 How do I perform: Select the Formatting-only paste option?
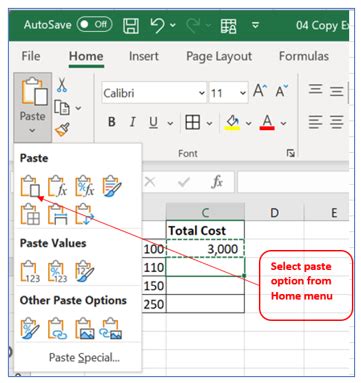pyautogui.click(x=30, y=328)
